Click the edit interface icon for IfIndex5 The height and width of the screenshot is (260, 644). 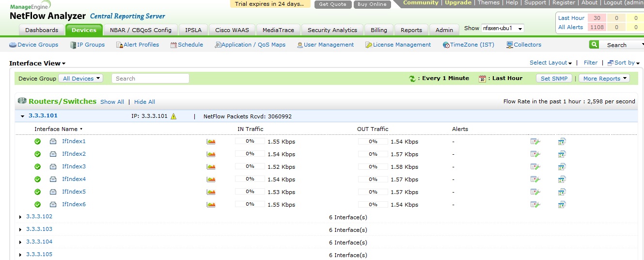[x=535, y=192]
